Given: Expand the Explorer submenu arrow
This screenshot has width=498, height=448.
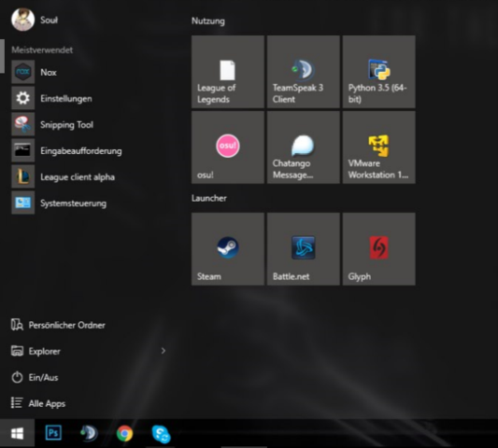Looking at the screenshot, I should pyautogui.click(x=164, y=351).
